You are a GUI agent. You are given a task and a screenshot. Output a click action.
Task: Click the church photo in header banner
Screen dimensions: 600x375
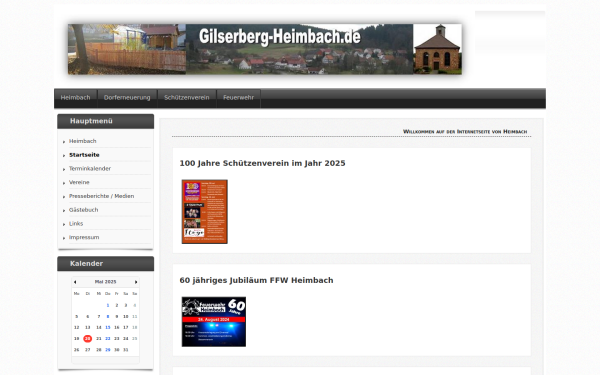coord(437,49)
